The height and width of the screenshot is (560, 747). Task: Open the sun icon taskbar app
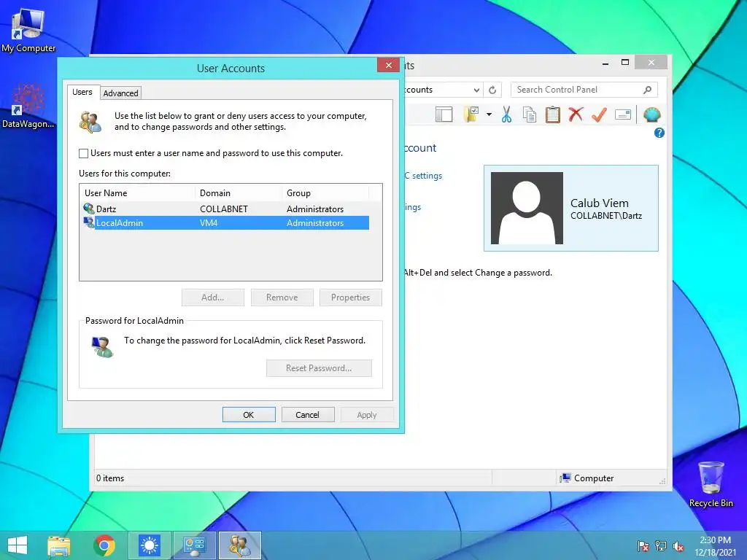149,545
